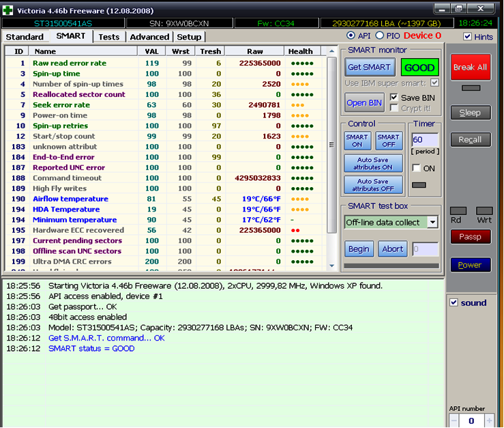This screenshot has height=428, width=504.
Task: Go to the Tests tab
Action: pyautogui.click(x=109, y=37)
